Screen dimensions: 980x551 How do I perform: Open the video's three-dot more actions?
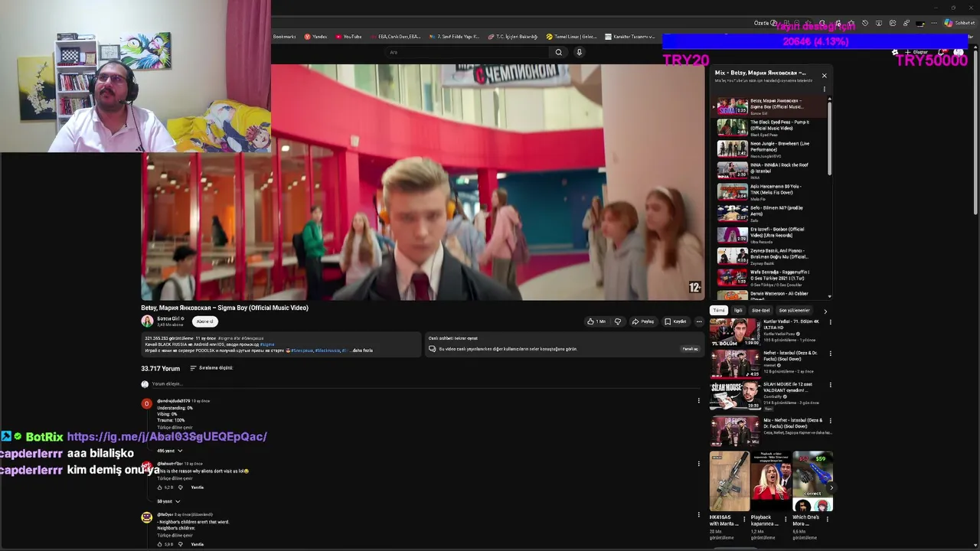coord(699,321)
